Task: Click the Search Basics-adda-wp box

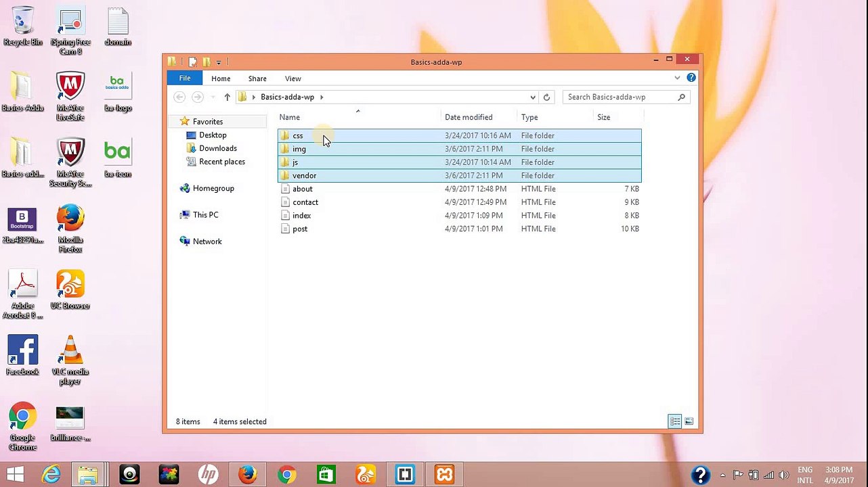Action: tap(620, 97)
